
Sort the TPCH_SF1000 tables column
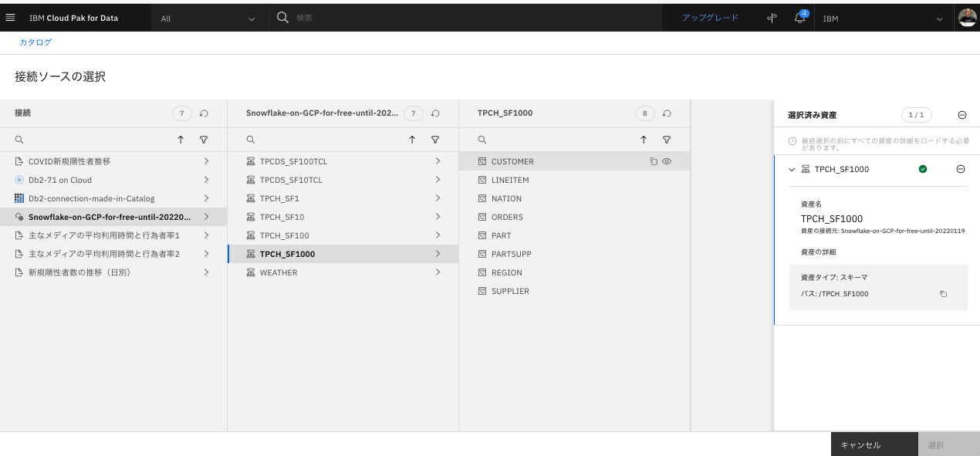pyautogui.click(x=644, y=140)
